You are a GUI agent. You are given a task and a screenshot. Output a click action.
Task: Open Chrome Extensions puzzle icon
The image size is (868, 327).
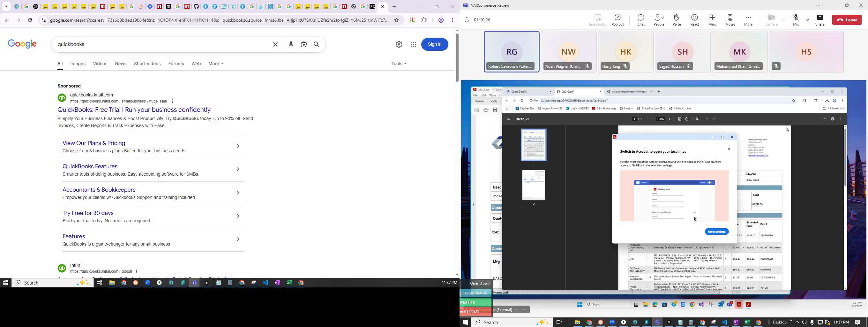point(424,20)
